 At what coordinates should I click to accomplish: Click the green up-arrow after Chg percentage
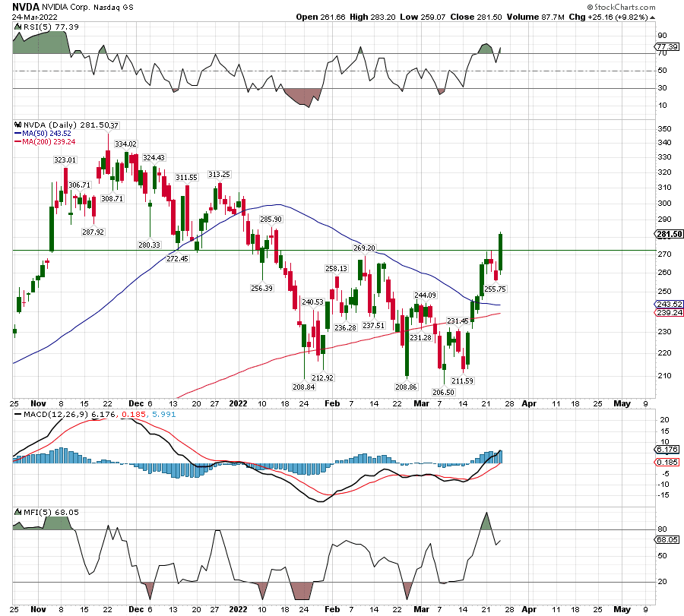[653, 17]
